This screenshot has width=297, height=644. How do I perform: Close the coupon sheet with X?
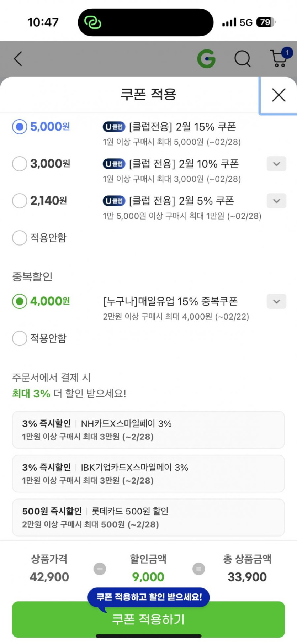pos(279,95)
